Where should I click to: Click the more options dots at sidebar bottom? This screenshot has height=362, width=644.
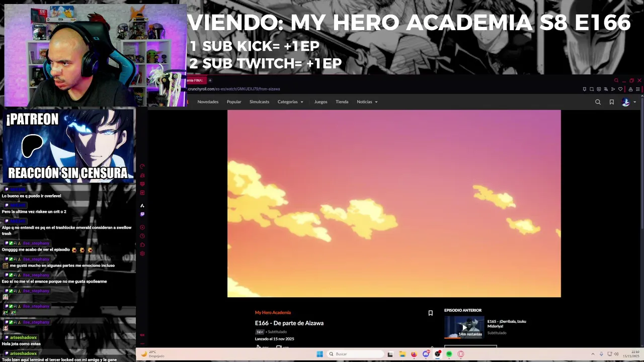point(142,344)
